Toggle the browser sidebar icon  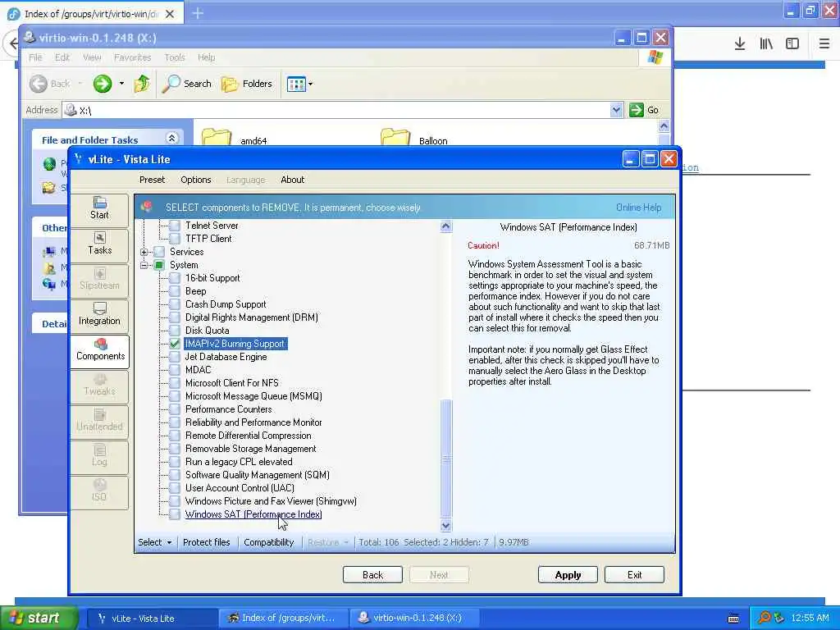pyautogui.click(x=792, y=43)
